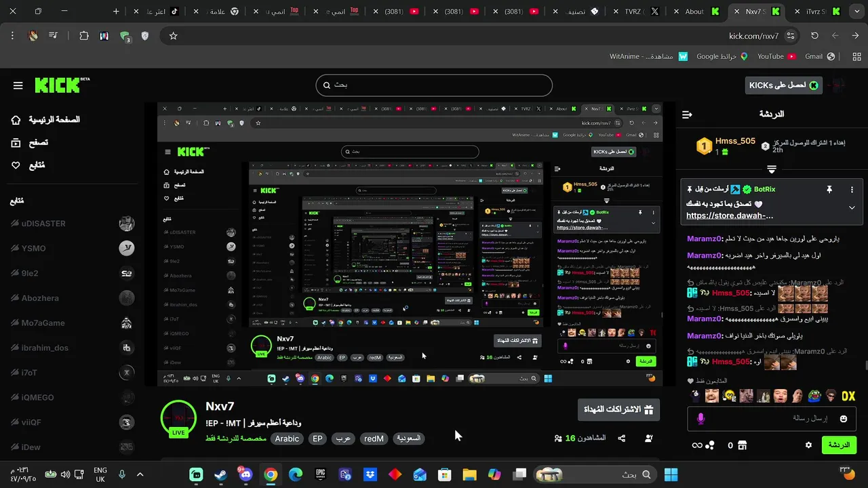Open Epic Games launcher from taskbar

click(320, 474)
